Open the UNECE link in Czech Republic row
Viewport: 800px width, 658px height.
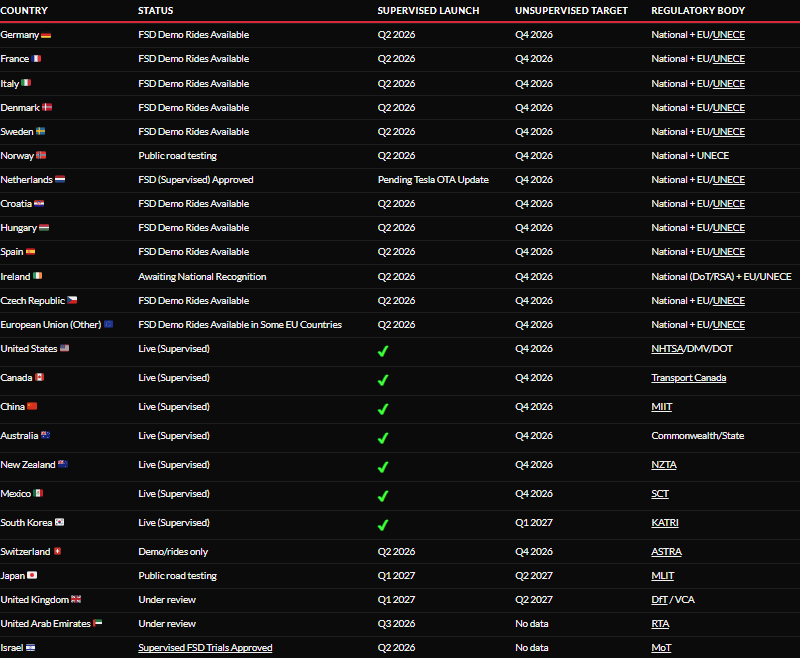coord(729,300)
